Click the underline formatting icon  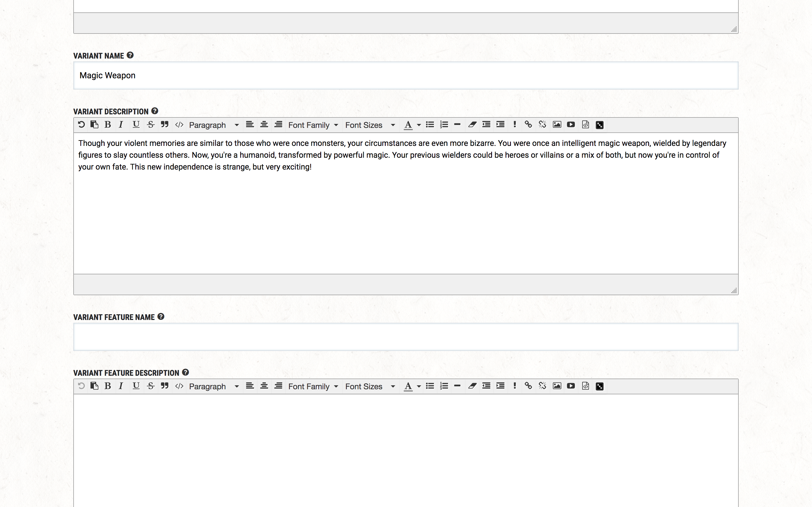tap(135, 124)
